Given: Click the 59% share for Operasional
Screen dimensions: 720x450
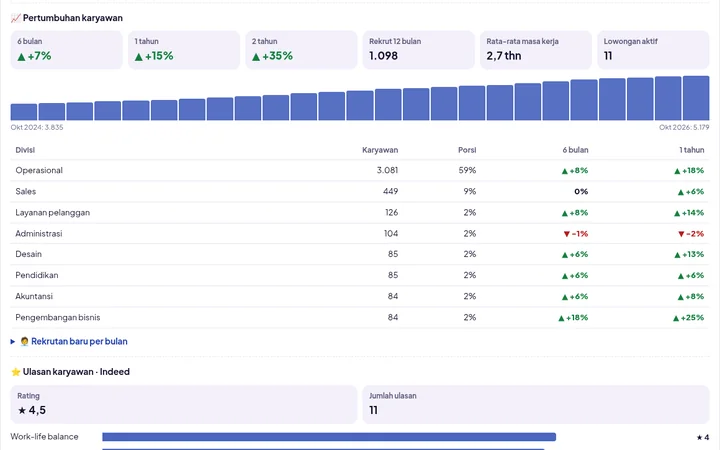Looking at the screenshot, I should coord(467,170).
